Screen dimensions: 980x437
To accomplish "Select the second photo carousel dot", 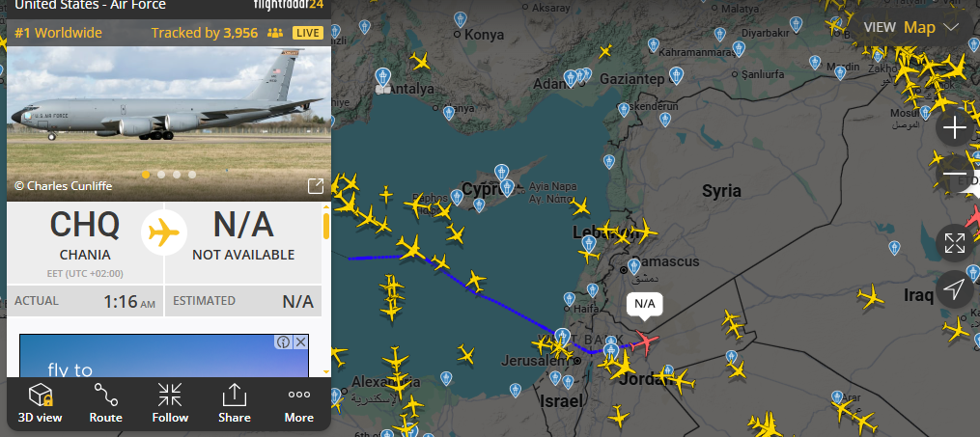I will [161, 175].
